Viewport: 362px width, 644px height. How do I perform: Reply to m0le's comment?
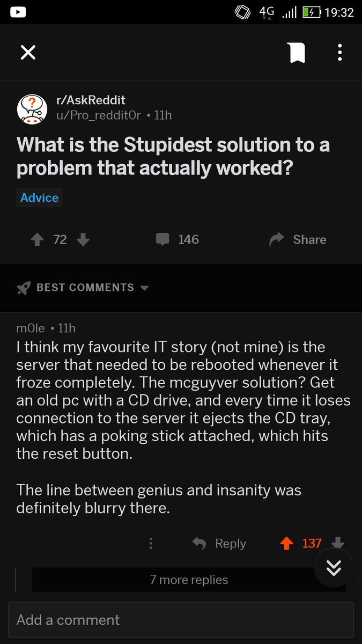(x=219, y=544)
